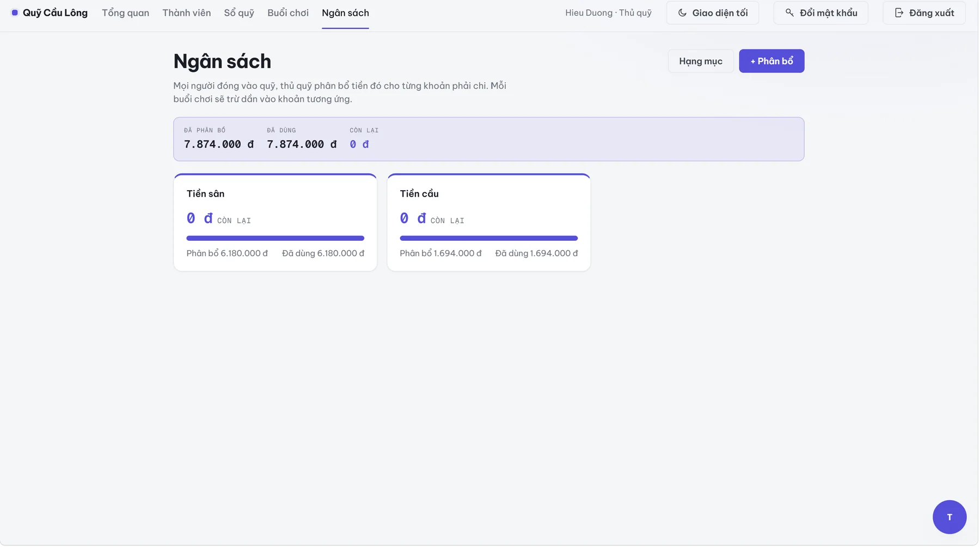Click the Tiền cầu progress bar
980x547 pixels.
point(489,238)
